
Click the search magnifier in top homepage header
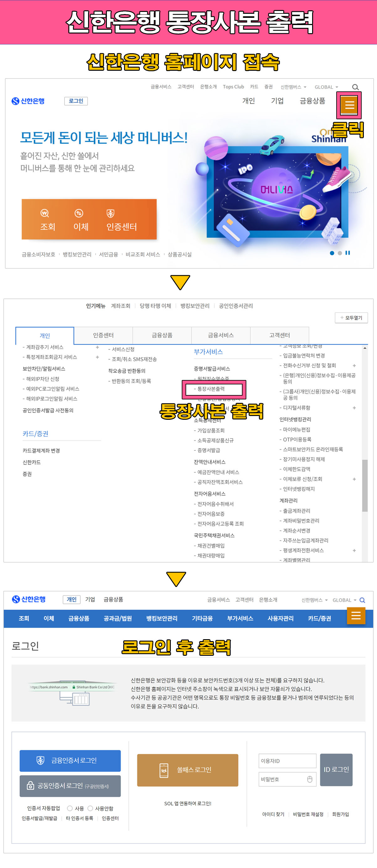pyautogui.click(x=355, y=87)
